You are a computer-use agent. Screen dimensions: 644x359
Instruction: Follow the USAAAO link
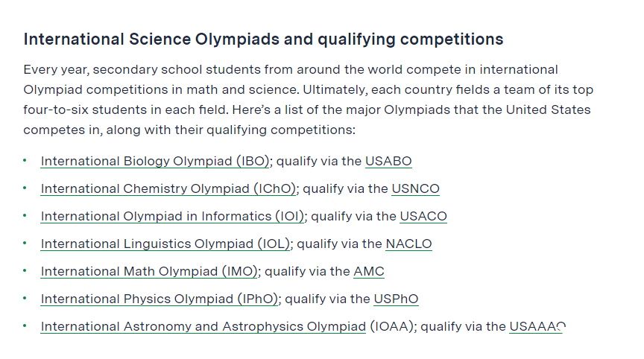[537, 326]
